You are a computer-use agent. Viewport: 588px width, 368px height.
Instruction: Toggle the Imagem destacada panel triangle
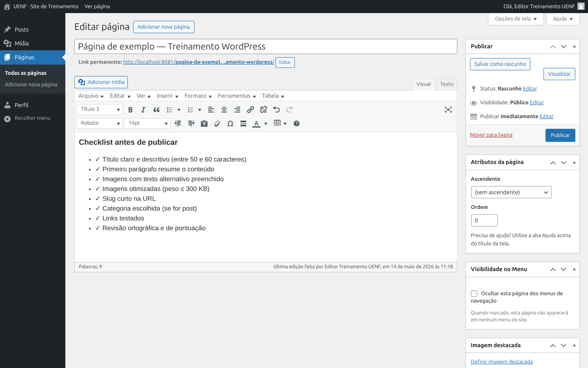tap(574, 345)
